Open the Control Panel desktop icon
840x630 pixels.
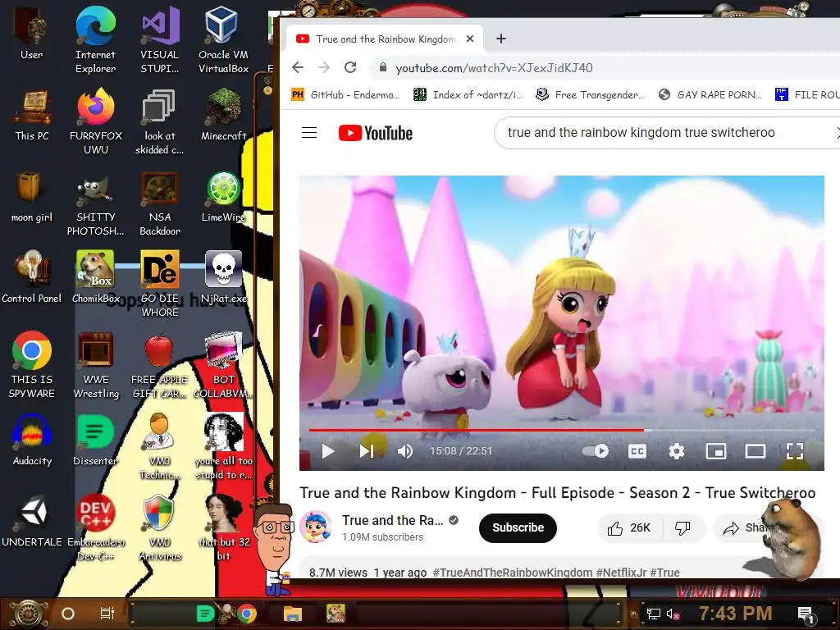point(32,277)
